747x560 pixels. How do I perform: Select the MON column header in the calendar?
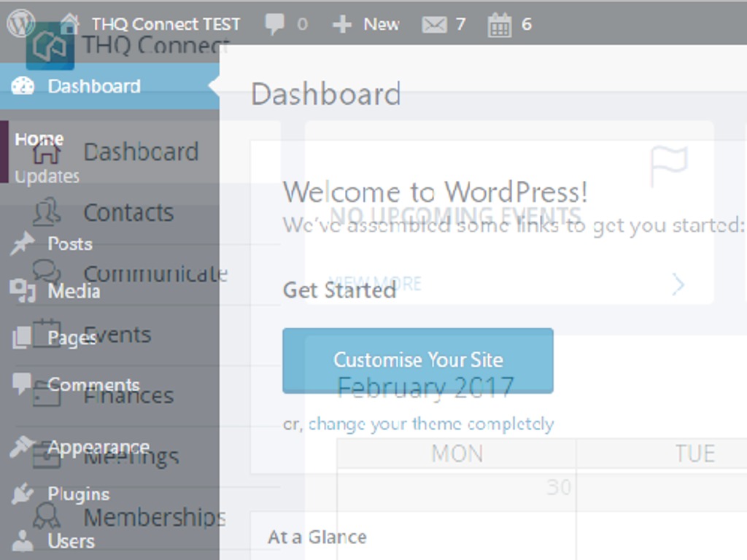[457, 454]
